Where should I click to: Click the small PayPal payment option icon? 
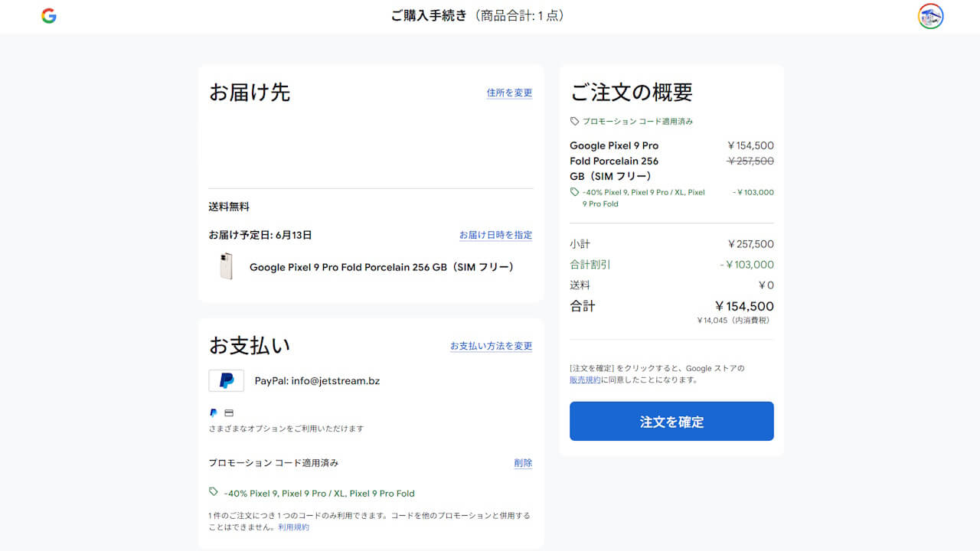tap(214, 412)
